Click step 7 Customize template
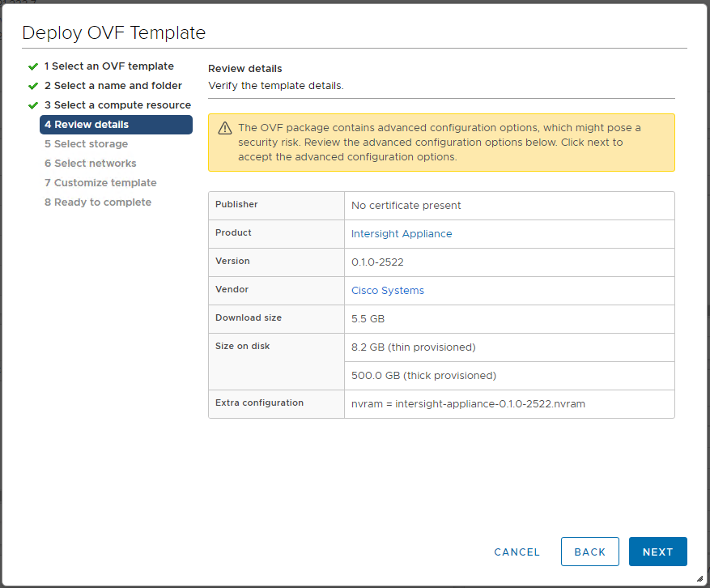This screenshot has width=710, height=588. [x=100, y=183]
